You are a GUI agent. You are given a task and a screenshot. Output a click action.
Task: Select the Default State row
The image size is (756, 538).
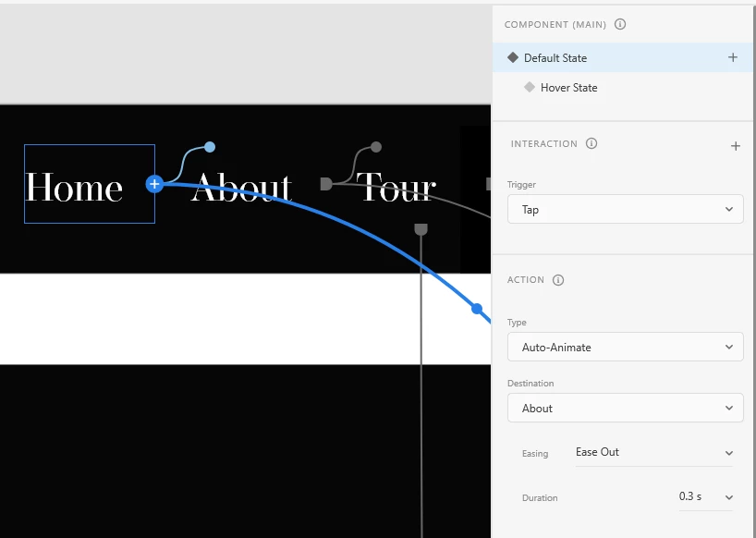point(622,58)
